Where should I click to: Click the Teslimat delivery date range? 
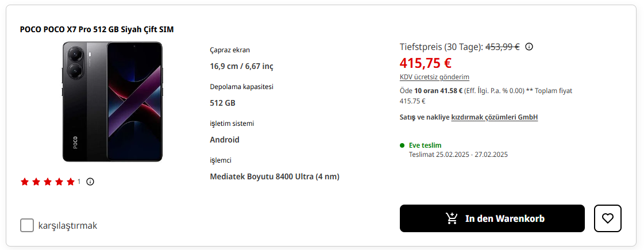(x=458, y=155)
